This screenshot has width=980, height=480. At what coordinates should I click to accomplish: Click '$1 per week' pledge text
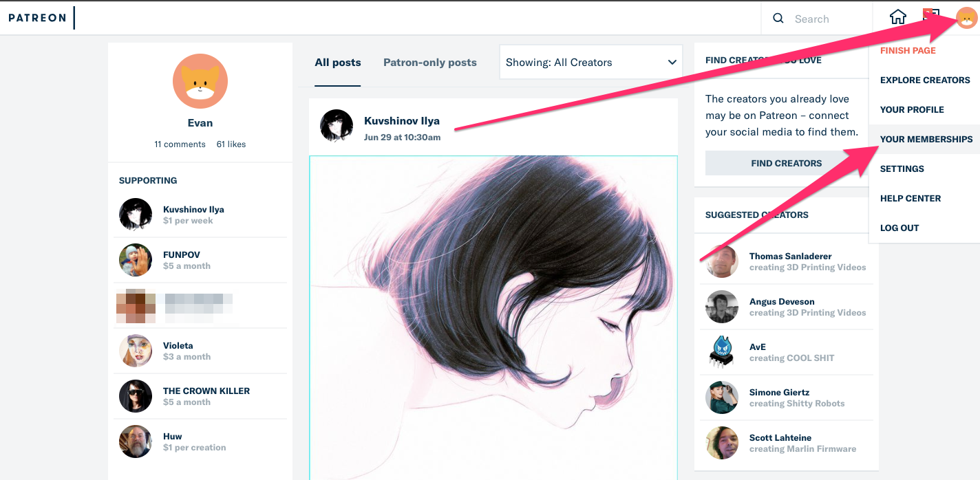pos(188,221)
